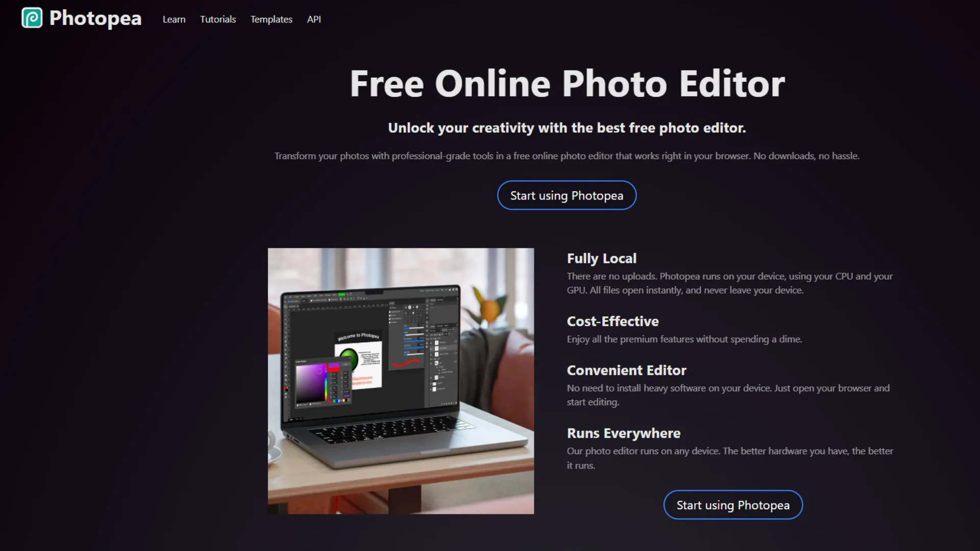Open the Tutorials navigation link
The image size is (980, 551).
[x=217, y=19]
